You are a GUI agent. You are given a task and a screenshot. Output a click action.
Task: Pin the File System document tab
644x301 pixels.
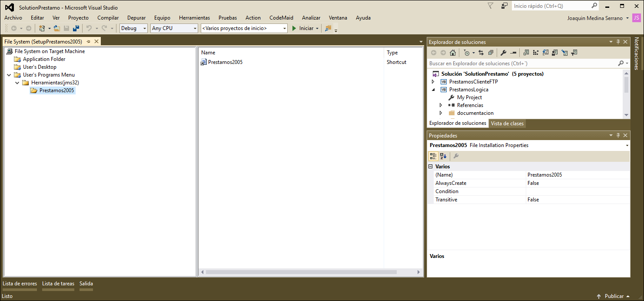coord(88,41)
